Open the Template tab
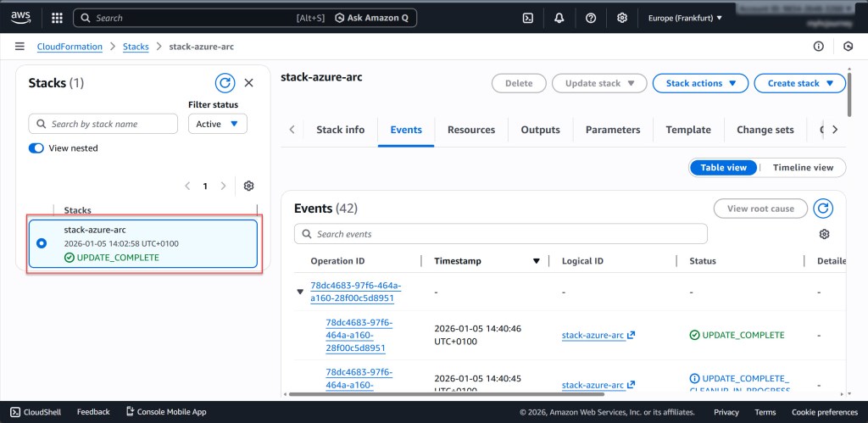This screenshot has width=868, height=423. [687, 130]
